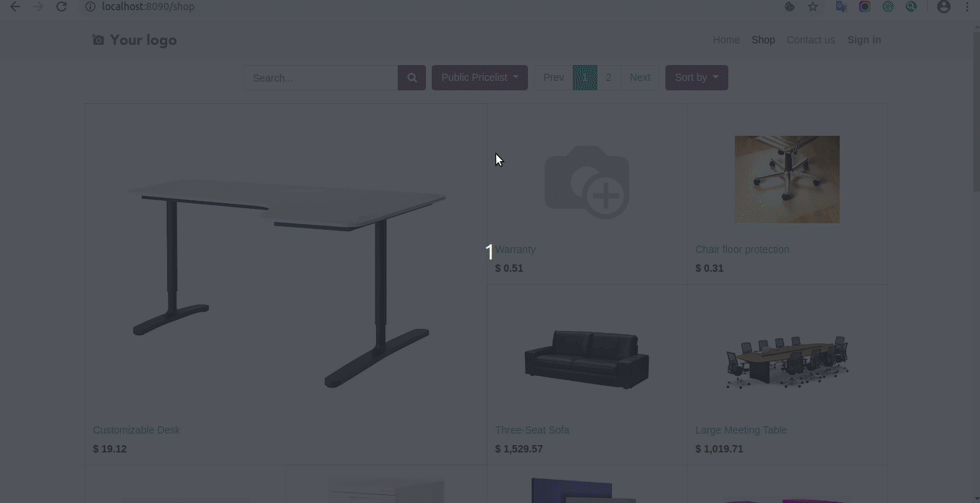Open the Customizable Desk product link

(x=136, y=430)
